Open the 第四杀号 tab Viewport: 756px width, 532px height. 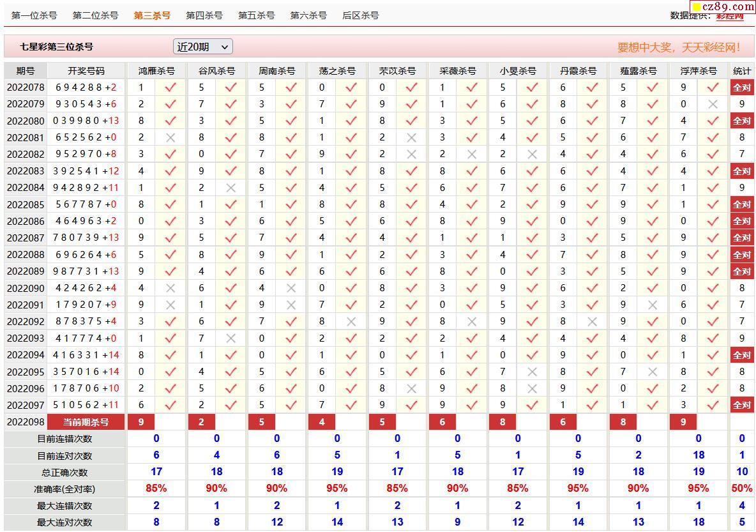point(204,15)
